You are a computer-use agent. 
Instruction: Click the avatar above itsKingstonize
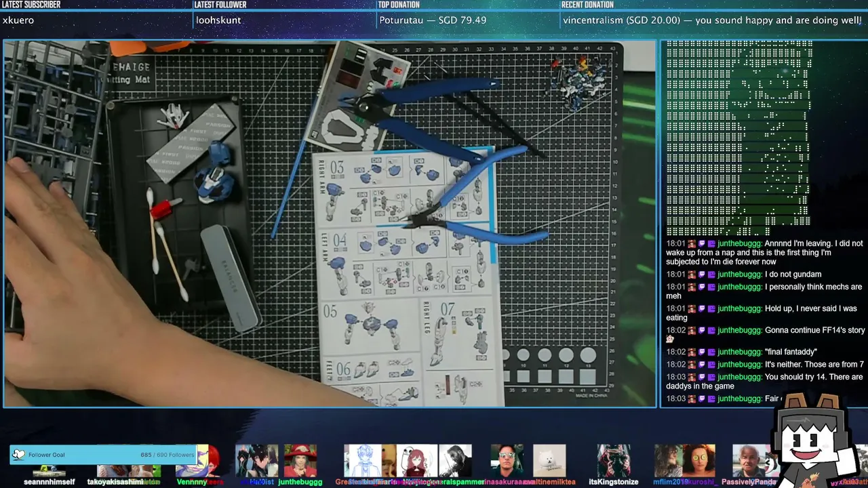pos(614,461)
